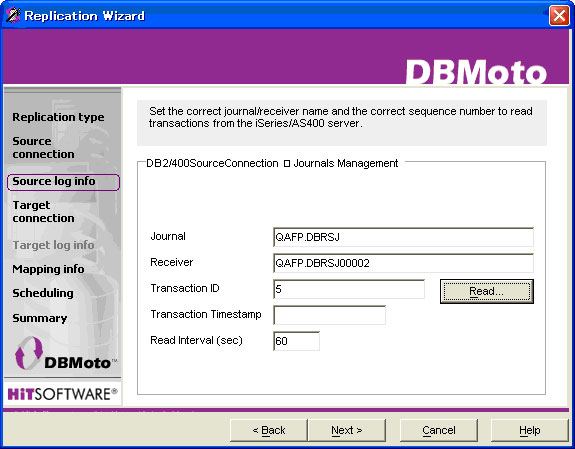Screen dimensions: 575x449
Task: Click the empty Transaction Timestamp field
Action: coord(329,315)
